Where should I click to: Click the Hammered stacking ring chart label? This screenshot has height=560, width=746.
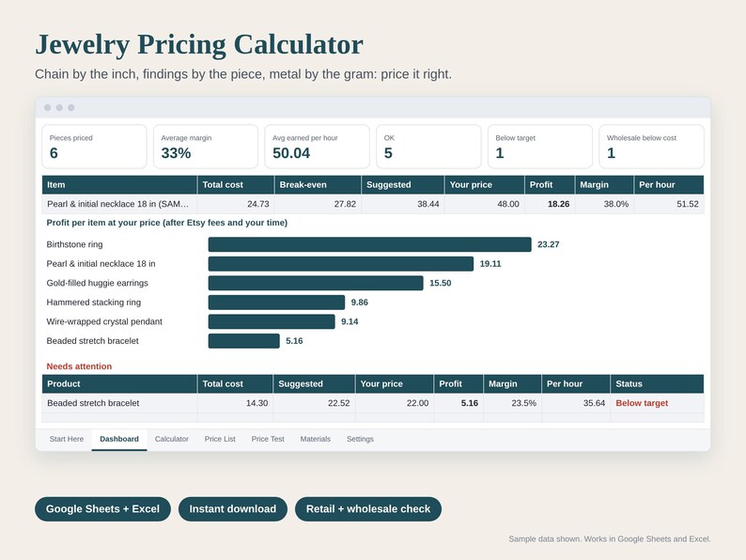94,303
